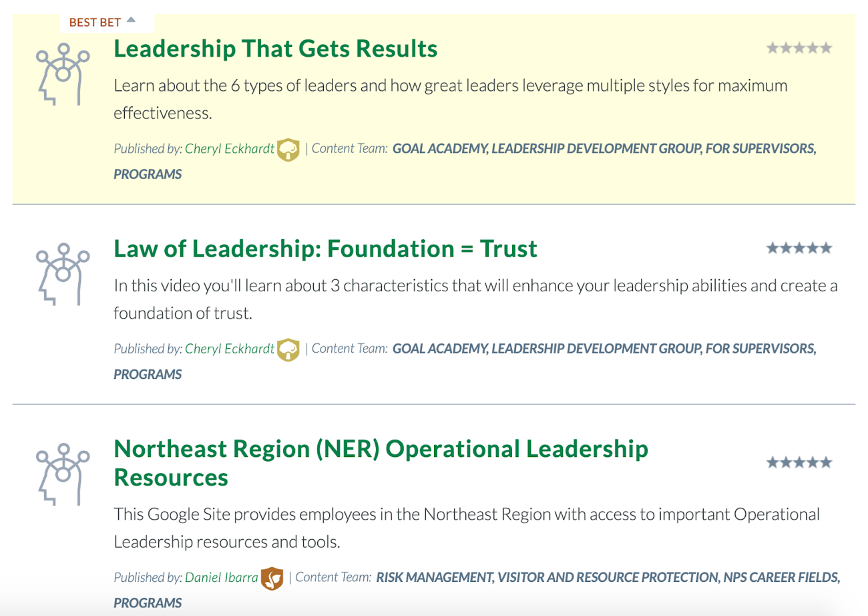
Task: Click star rating for Northeast Region resources
Action: (x=799, y=462)
